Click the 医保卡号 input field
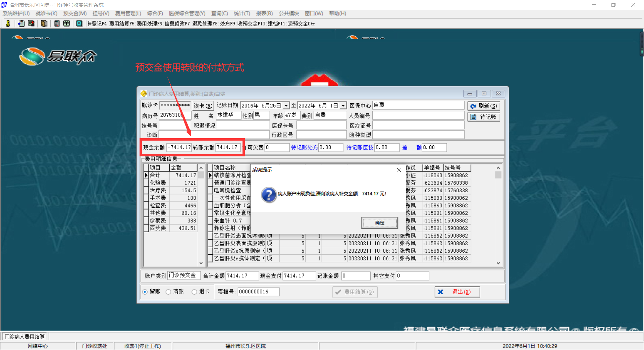 click(x=321, y=125)
